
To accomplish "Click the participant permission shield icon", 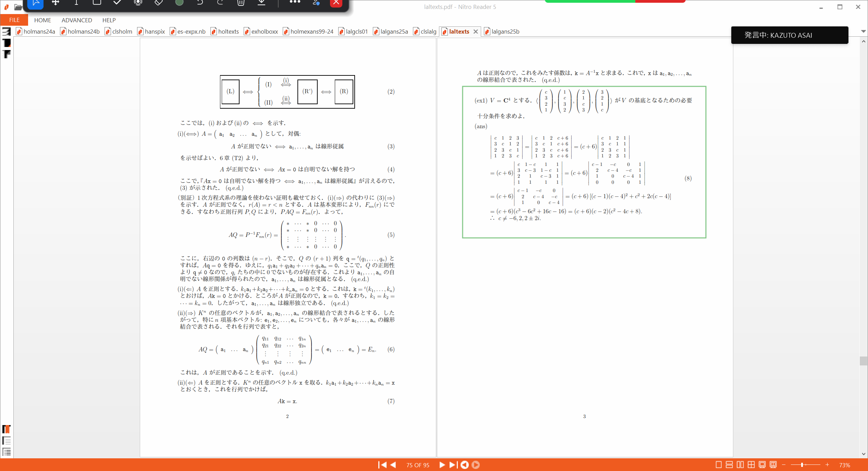I will [316, 3].
